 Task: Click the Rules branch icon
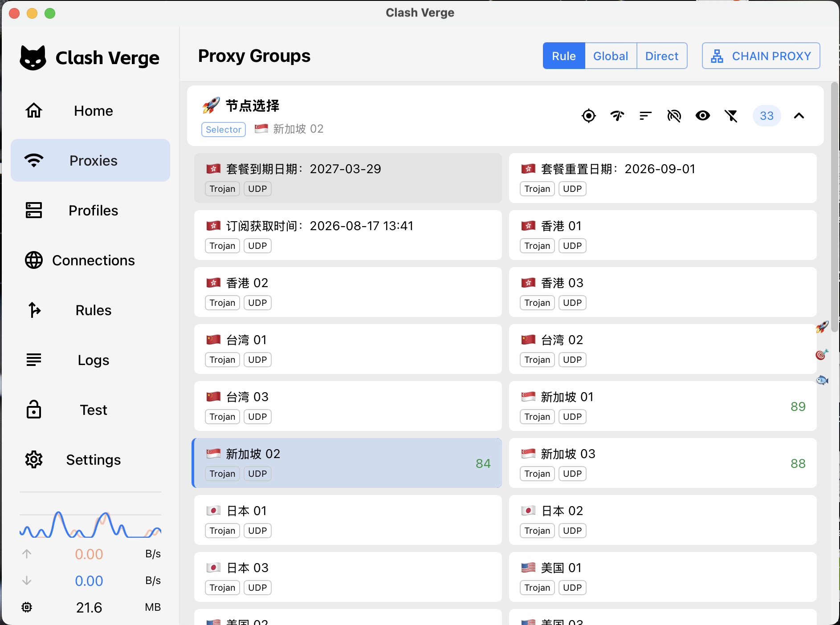coord(34,310)
